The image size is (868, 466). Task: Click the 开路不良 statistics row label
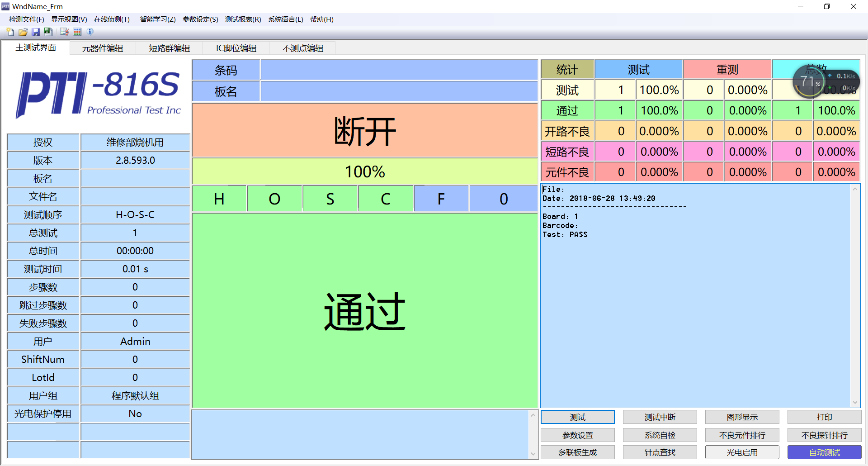567,131
